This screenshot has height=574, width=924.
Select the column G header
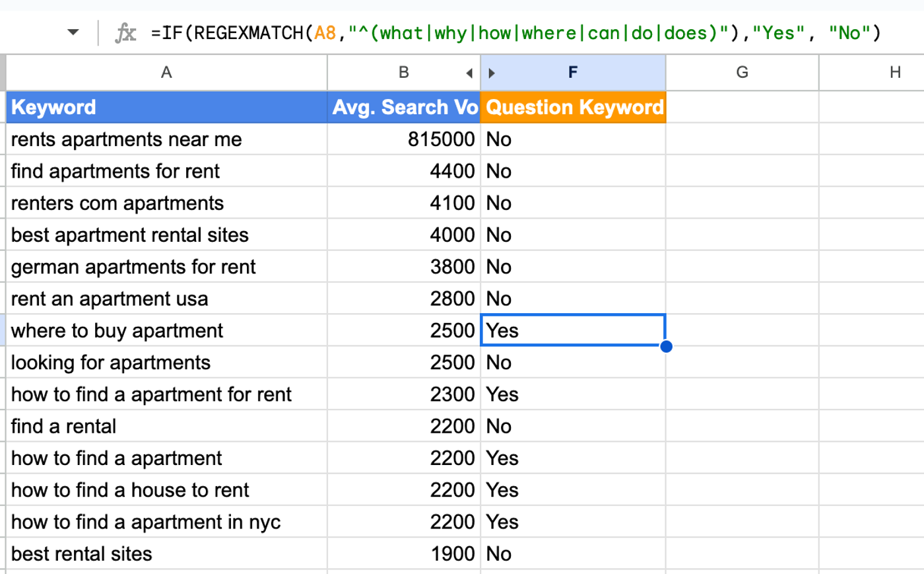[742, 73]
